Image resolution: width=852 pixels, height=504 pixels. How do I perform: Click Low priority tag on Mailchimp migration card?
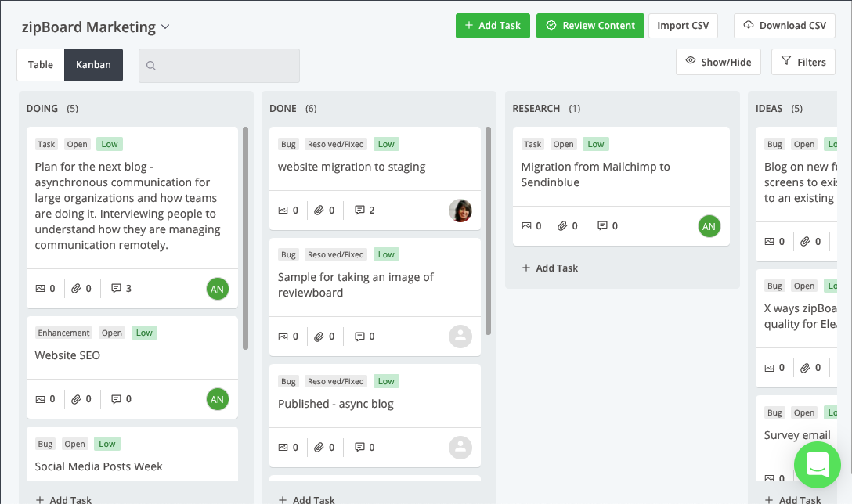coord(595,145)
